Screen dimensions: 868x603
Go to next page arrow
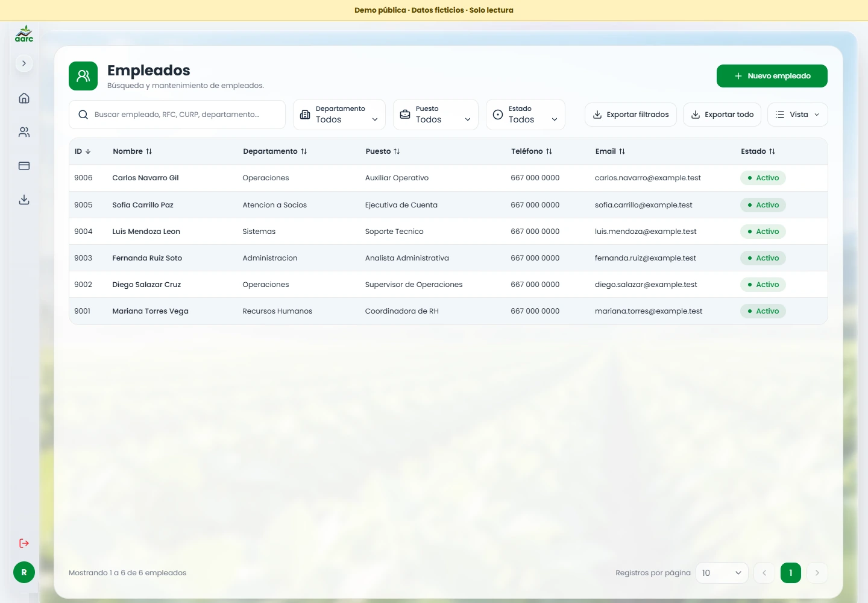tap(817, 573)
